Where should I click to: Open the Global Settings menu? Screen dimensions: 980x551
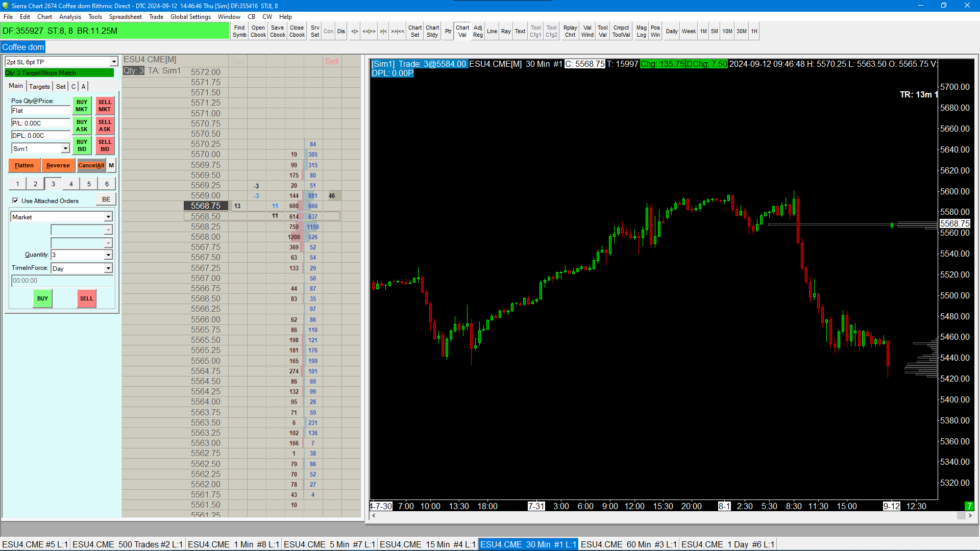[x=190, y=17]
